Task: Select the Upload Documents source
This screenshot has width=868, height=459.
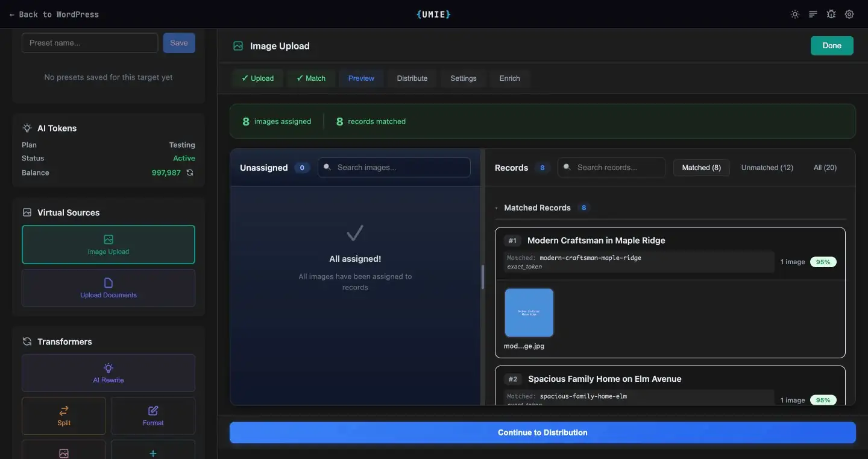Action: pyautogui.click(x=108, y=288)
